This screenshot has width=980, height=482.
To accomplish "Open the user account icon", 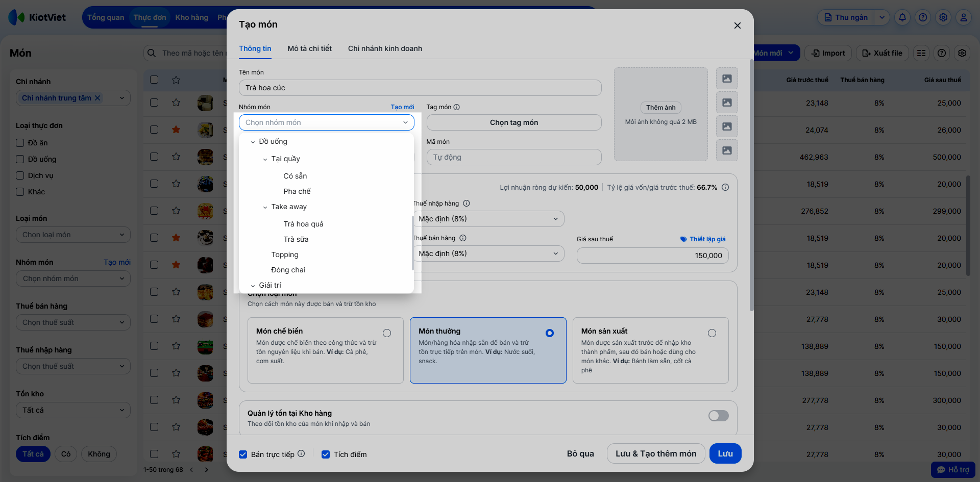I will 964,17.
